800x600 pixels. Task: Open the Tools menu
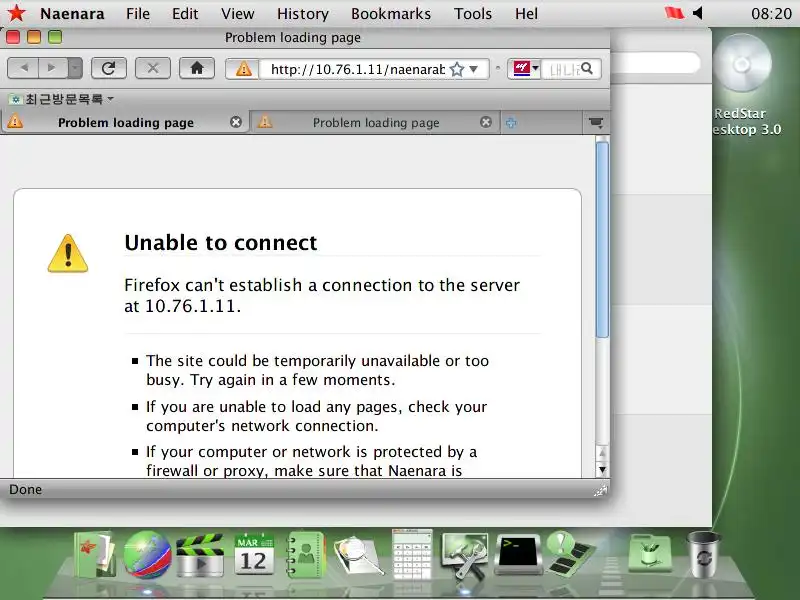472,14
